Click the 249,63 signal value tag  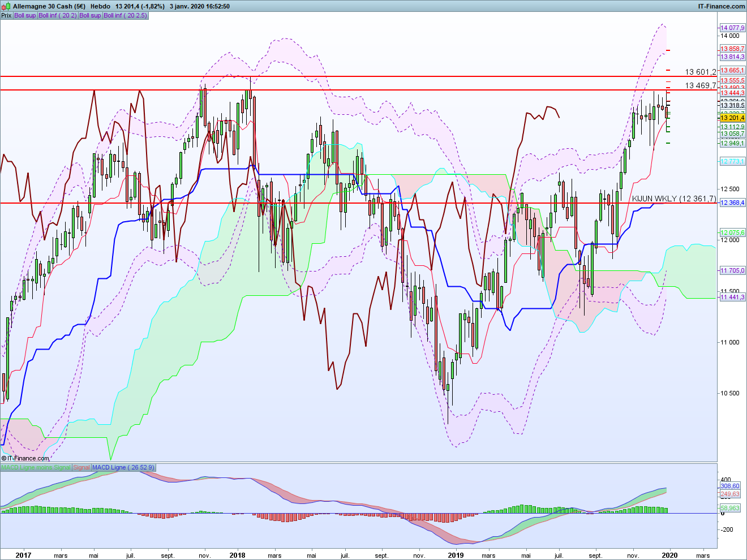point(730,494)
